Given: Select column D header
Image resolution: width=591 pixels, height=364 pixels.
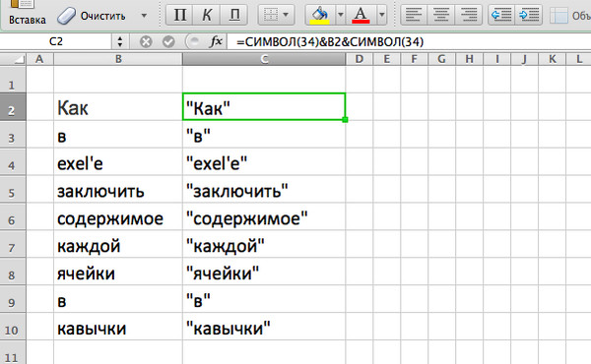Looking at the screenshot, I should (360, 59).
